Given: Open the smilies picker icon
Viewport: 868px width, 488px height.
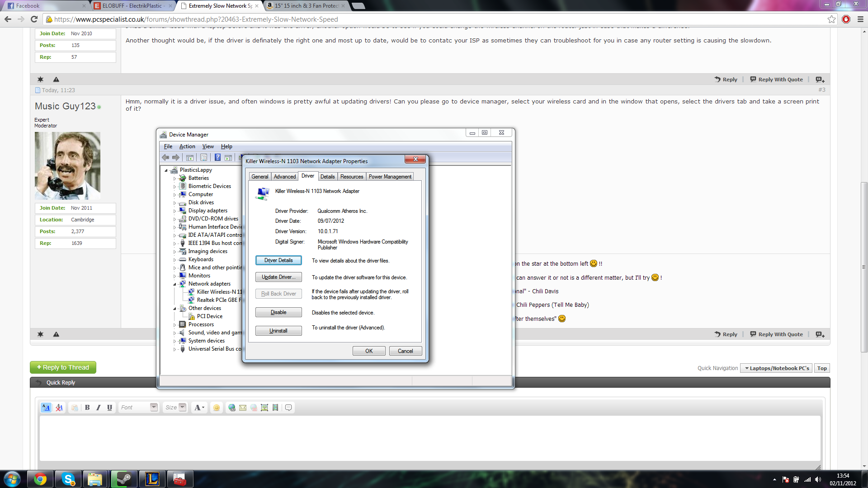Looking at the screenshot, I should [x=217, y=408].
